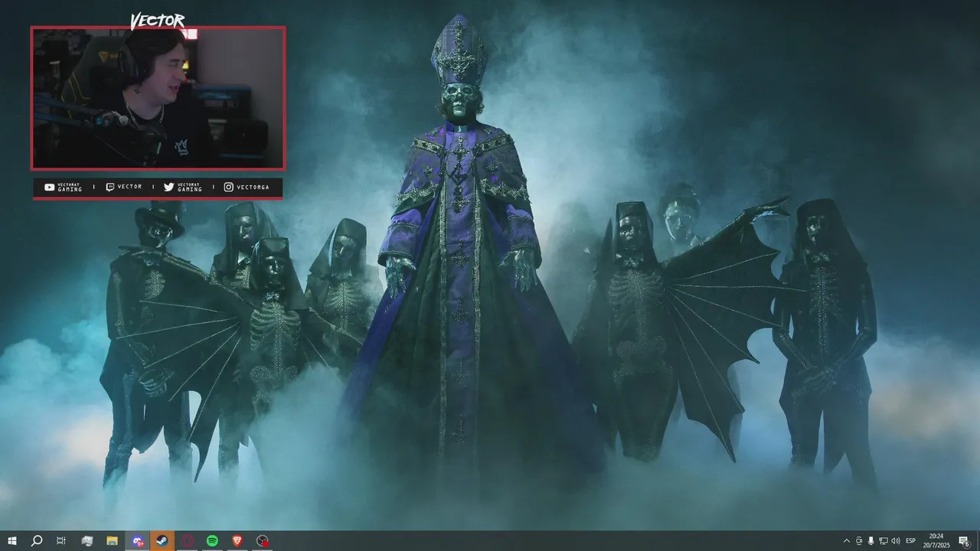The width and height of the screenshot is (980, 551).
Task: Click the microphone tray icon
Action: tap(871, 541)
